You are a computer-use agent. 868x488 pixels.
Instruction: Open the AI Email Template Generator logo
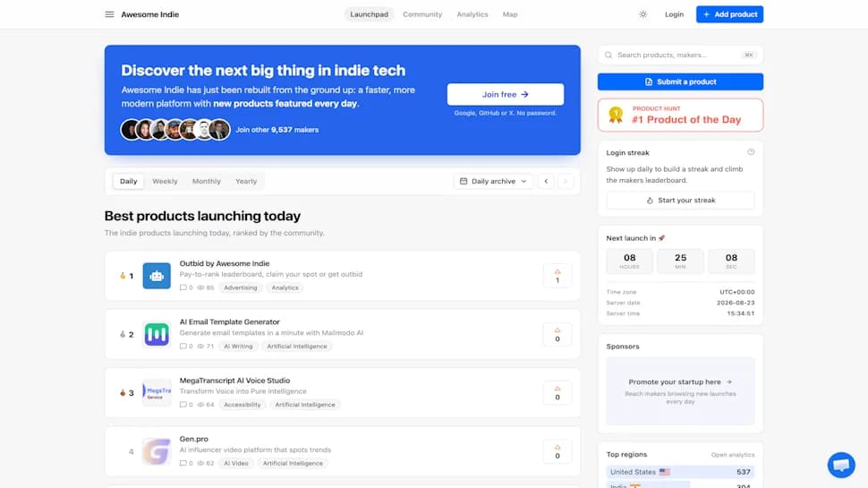pyautogui.click(x=157, y=335)
